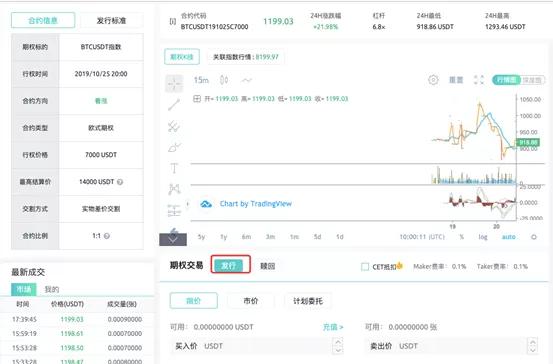553x364 pixels.
Task: Select the 3m time range
Action: [270, 237]
